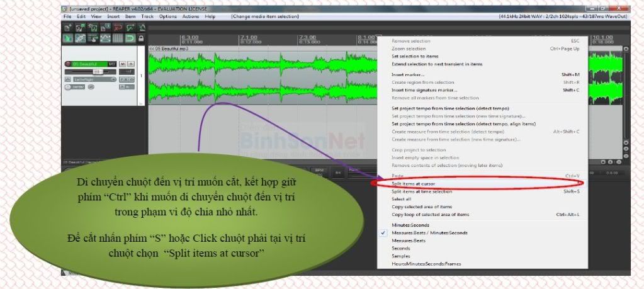The width and height of the screenshot is (644, 289).
Task: Open the Options menu
Action: 167,16
